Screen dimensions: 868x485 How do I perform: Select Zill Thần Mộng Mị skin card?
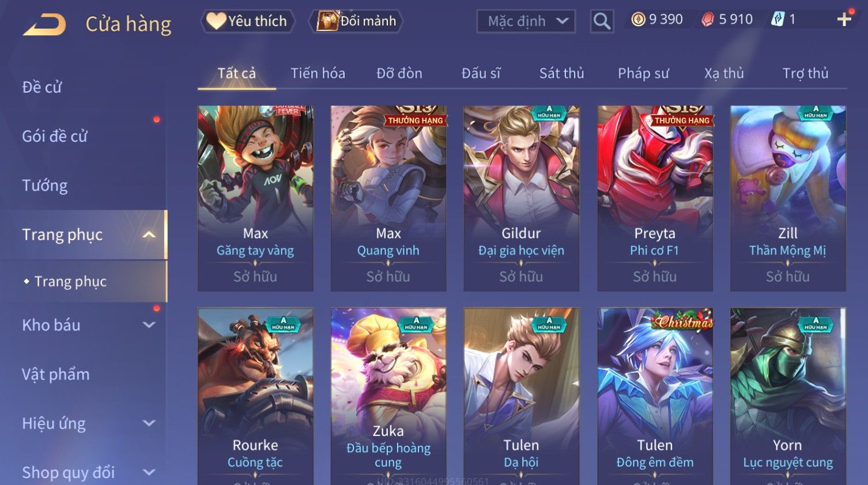788,198
